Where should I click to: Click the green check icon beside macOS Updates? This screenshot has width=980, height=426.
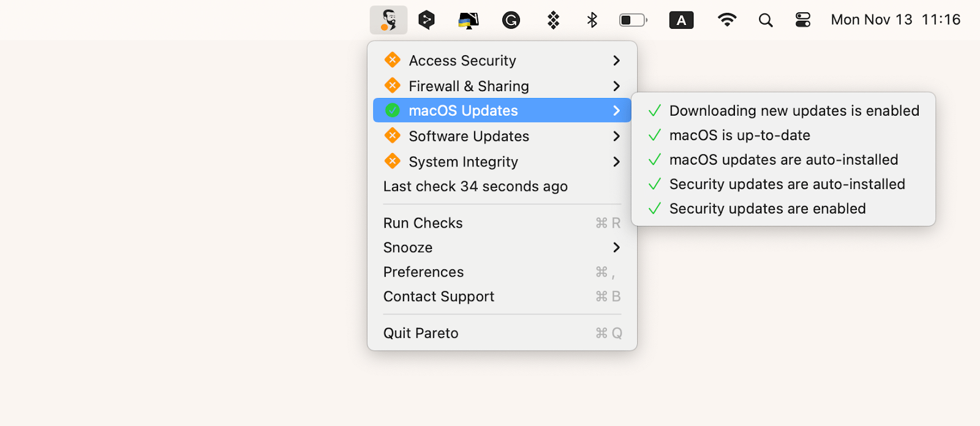(392, 110)
